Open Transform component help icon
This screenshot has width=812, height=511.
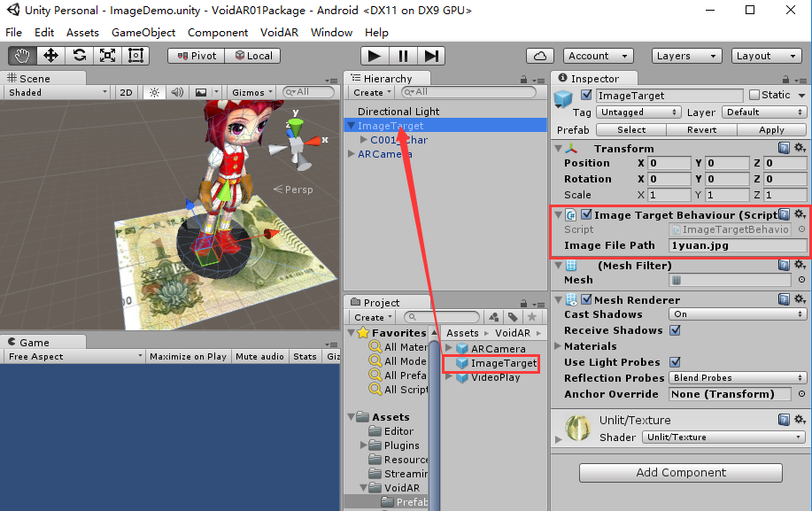tap(784, 148)
